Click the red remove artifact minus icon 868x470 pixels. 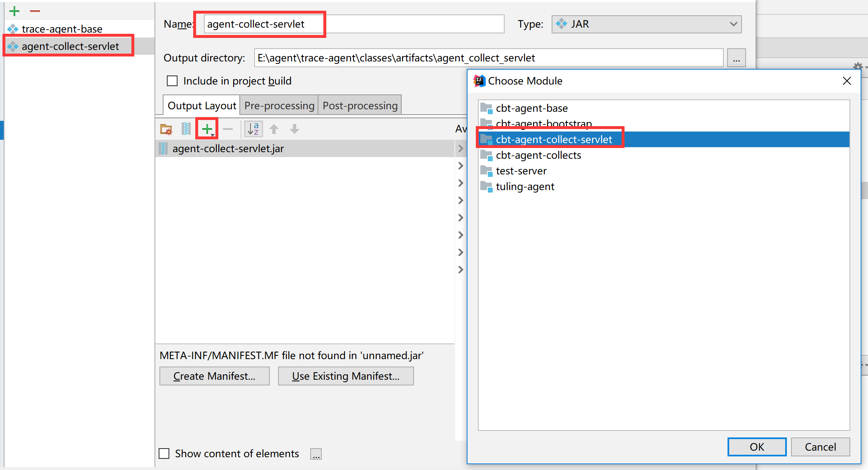click(x=35, y=11)
